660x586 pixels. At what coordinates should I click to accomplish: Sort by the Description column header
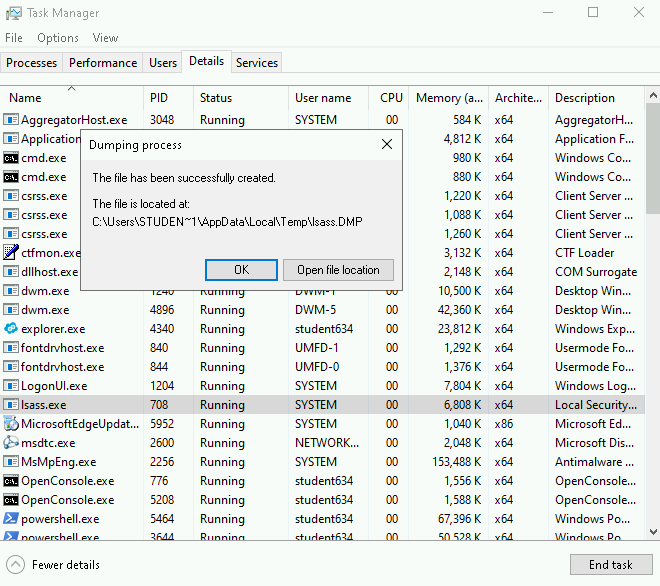tap(596, 98)
